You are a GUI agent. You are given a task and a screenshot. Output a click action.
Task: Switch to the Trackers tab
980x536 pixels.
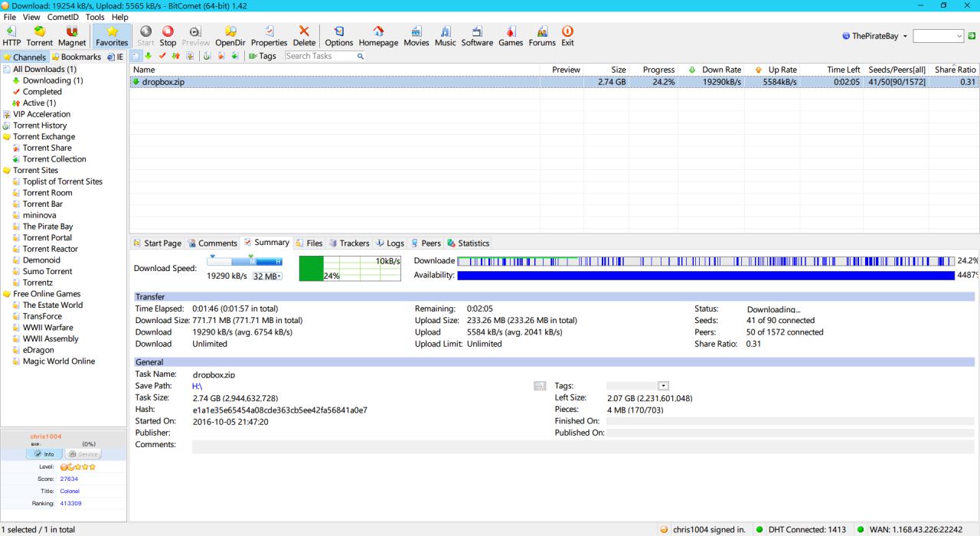(x=349, y=243)
